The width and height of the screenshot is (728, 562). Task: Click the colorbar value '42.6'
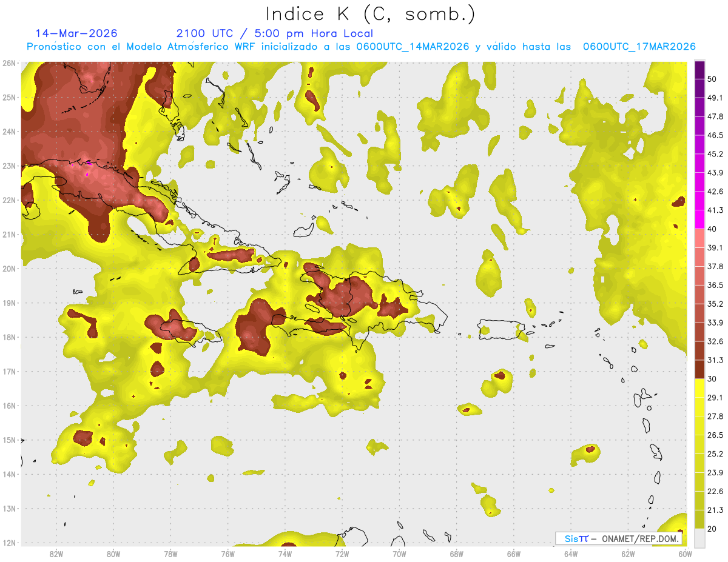coord(715,192)
